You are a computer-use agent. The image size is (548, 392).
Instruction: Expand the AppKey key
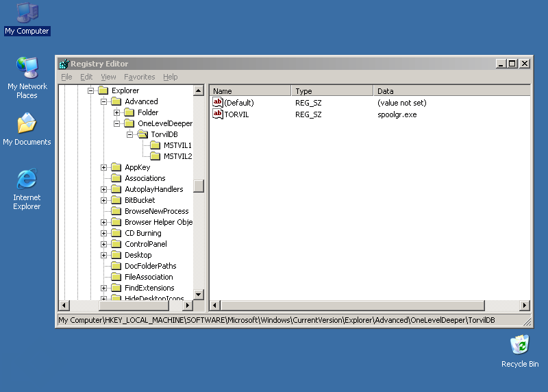tap(104, 167)
